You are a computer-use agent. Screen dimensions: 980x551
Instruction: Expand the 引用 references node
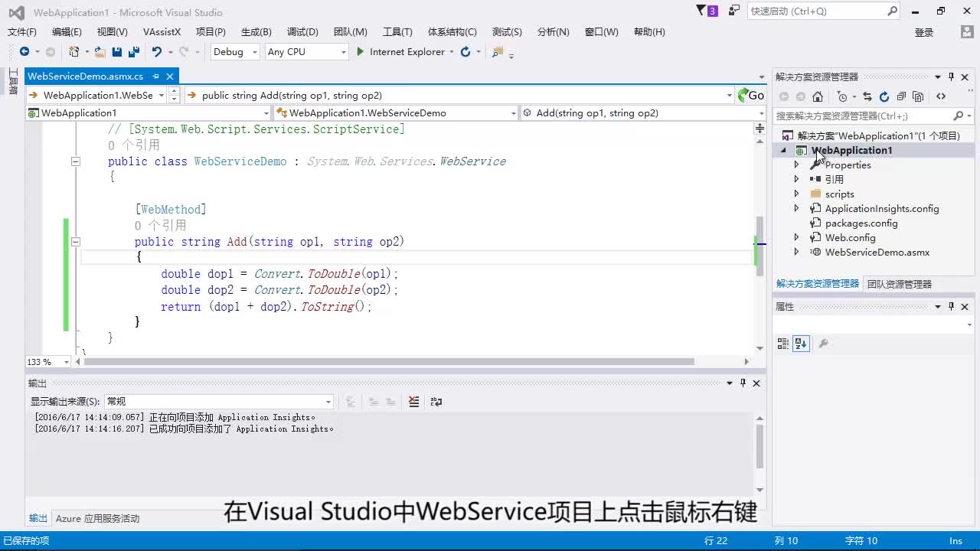(796, 179)
